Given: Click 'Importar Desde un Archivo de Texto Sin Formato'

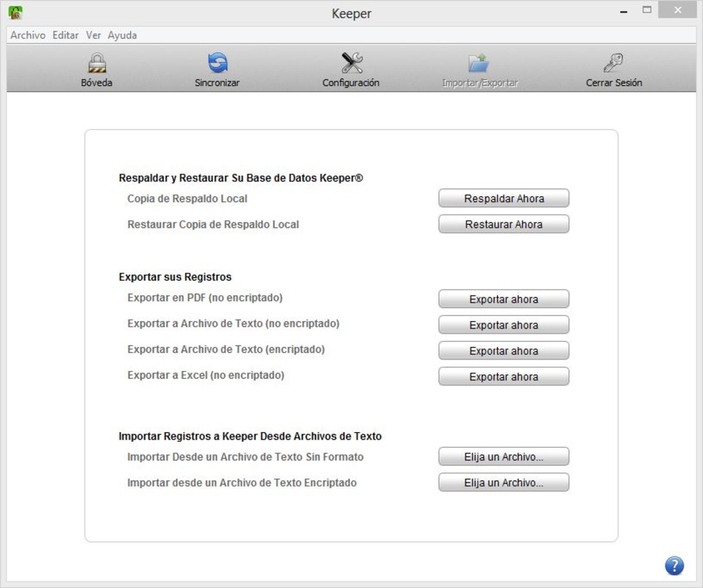Looking at the screenshot, I should point(246,457).
